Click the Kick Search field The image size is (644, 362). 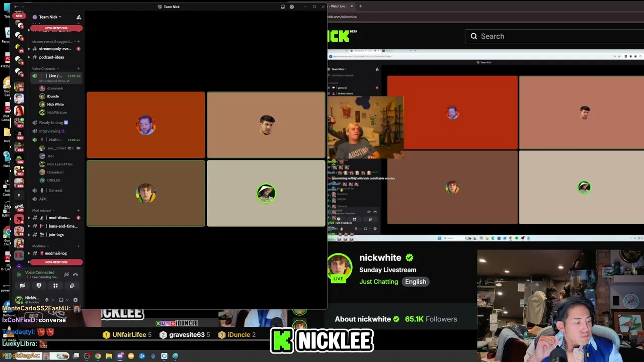tap(554, 36)
